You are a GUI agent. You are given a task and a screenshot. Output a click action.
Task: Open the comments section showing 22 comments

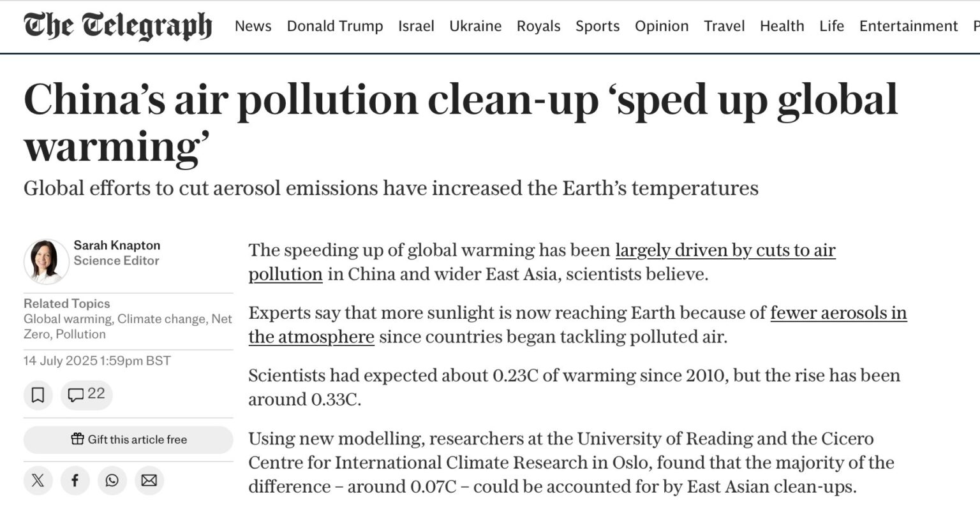(x=86, y=395)
